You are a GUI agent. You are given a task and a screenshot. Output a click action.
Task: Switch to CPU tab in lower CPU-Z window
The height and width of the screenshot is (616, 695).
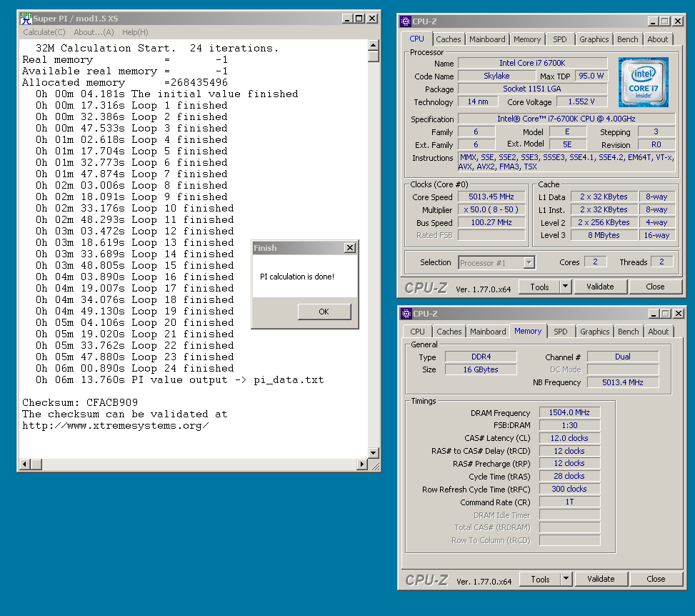coord(417,332)
